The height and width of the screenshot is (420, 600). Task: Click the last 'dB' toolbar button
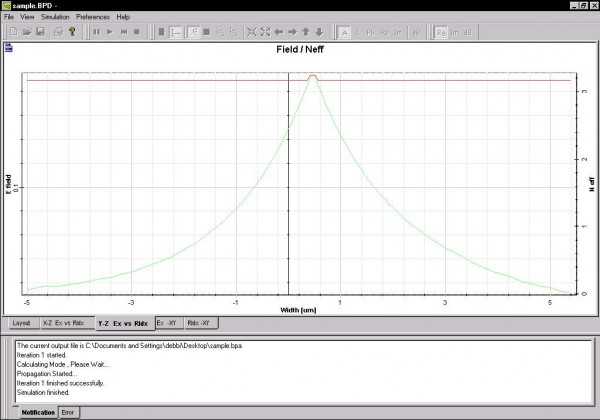(x=468, y=33)
